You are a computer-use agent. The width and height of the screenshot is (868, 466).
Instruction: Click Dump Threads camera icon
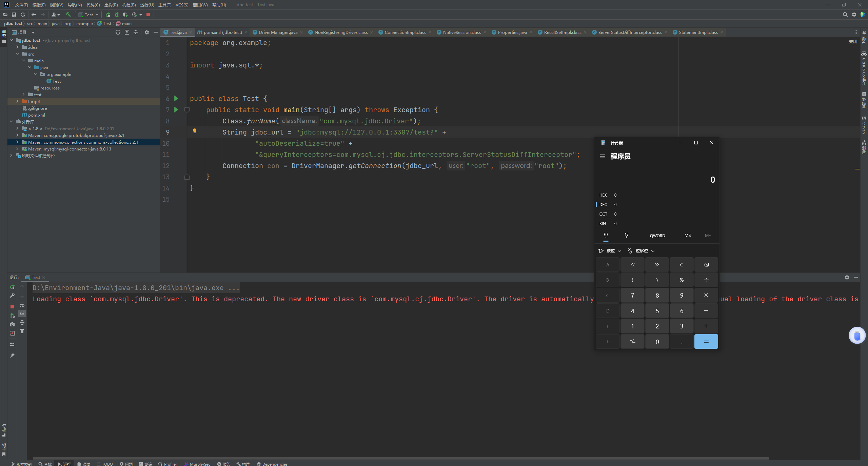point(12,324)
